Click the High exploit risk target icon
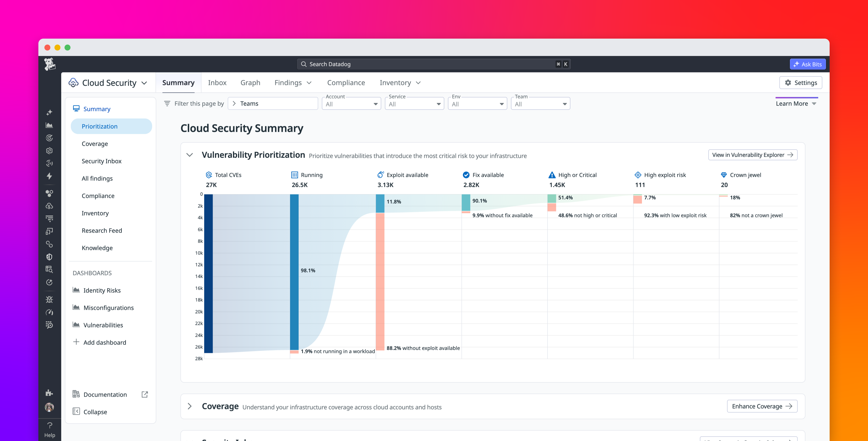Viewport: 868px width, 441px height. [x=638, y=175]
